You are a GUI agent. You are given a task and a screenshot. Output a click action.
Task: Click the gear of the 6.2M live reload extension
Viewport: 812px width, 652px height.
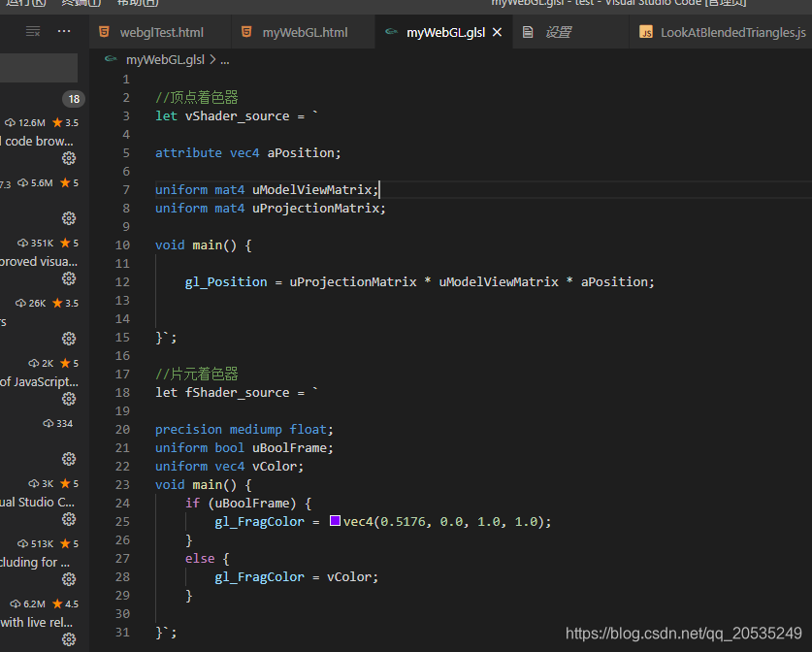68,638
